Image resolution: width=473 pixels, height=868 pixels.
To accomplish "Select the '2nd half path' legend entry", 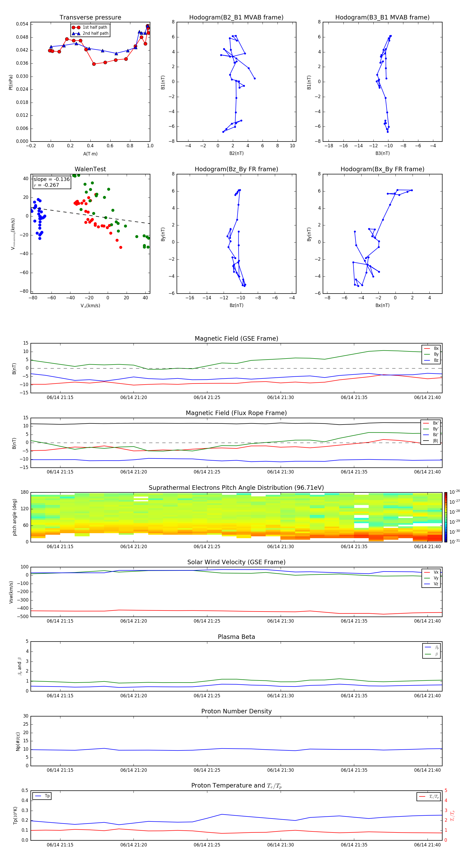I will (x=90, y=33).
